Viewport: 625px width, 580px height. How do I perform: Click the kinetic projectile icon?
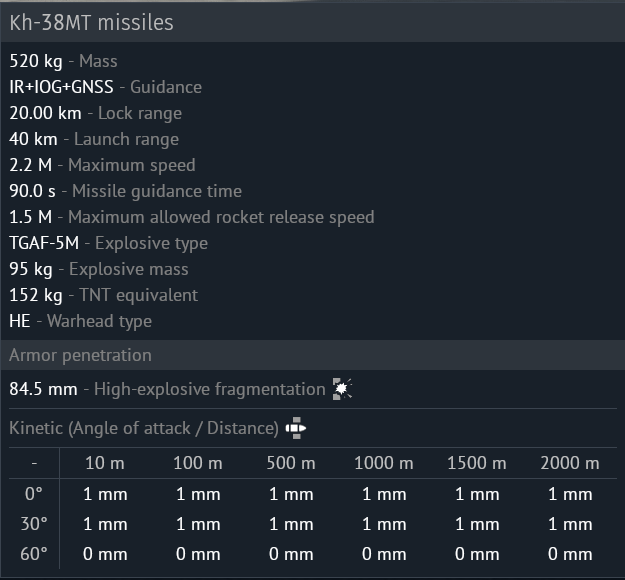click(296, 428)
